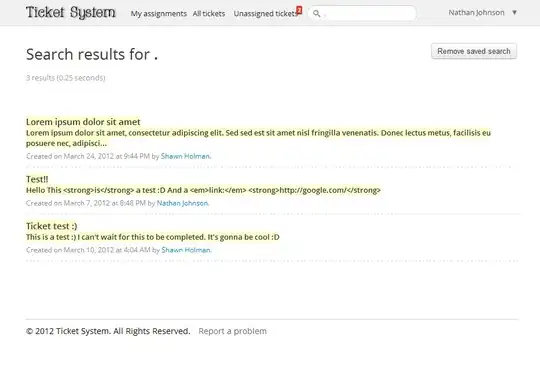Image resolution: width=540 pixels, height=374 pixels.
Task: Open the unassigned tickets notification badge
Action: point(299,10)
